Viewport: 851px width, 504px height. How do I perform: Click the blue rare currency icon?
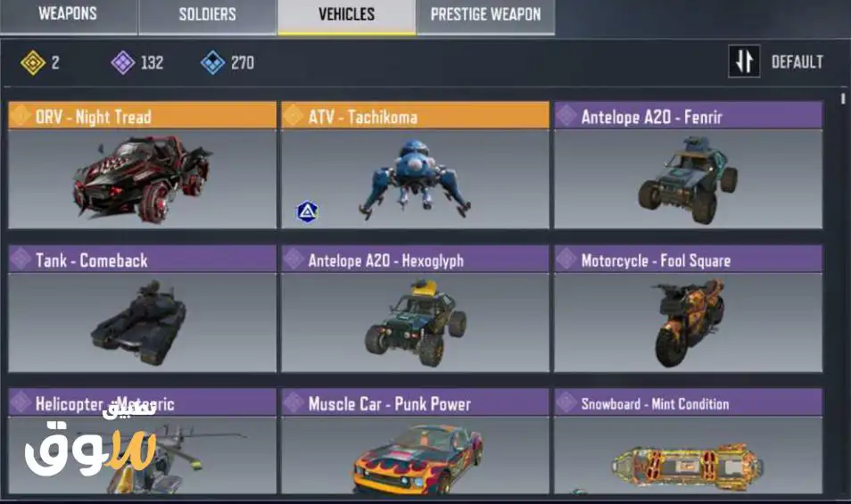(212, 62)
